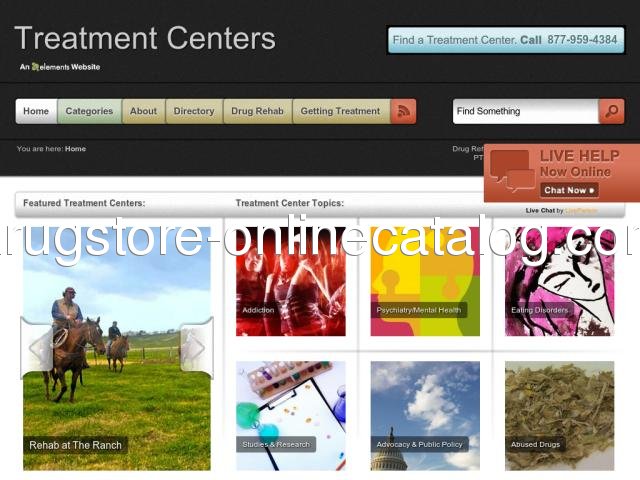The image size is (640, 480).
Task: Open Getting Treatment navigation item
Action: tap(341, 111)
